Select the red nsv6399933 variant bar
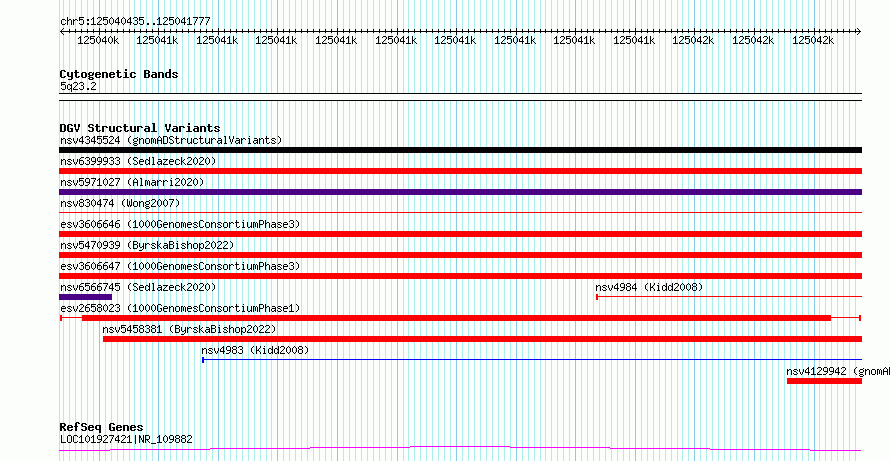 point(460,171)
